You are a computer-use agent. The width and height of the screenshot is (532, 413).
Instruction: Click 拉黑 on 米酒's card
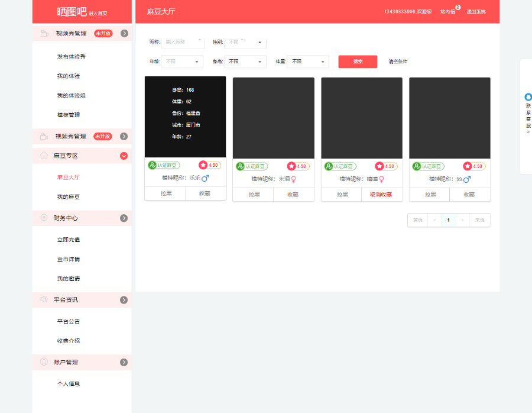tap(254, 195)
